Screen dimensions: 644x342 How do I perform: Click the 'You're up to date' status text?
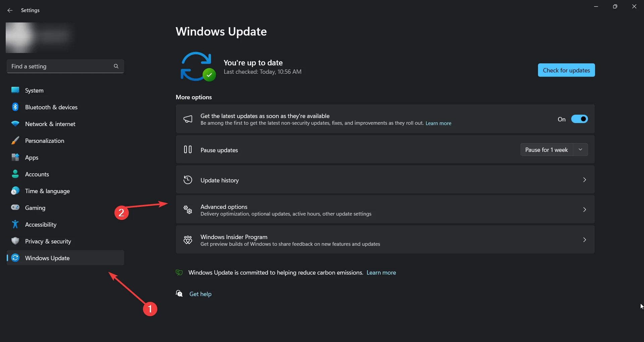(253, 63)
